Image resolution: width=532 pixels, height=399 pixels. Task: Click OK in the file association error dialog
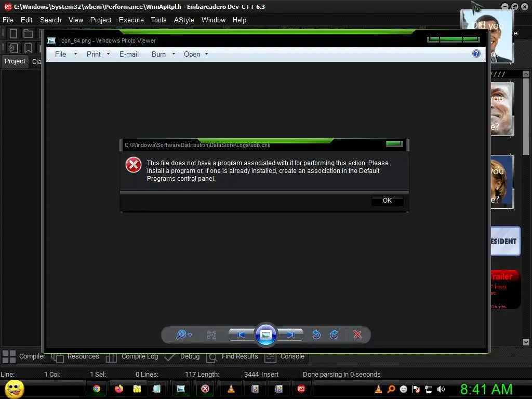[x=387, y=201]
